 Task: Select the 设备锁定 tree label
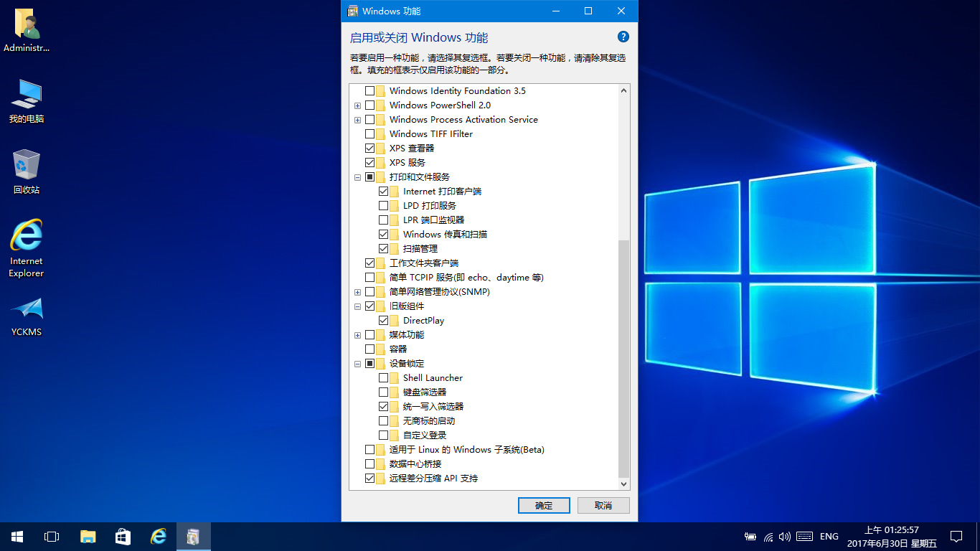[x=406, y=364]
